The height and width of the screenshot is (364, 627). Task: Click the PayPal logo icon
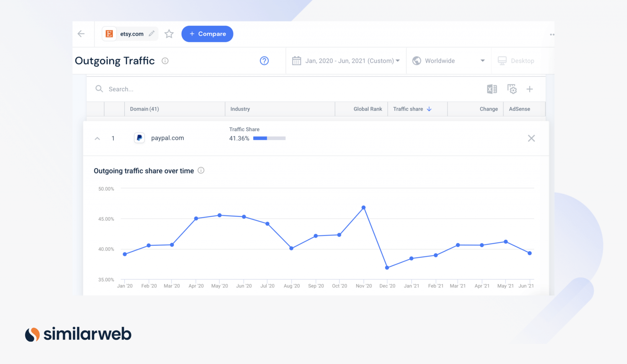139,138
